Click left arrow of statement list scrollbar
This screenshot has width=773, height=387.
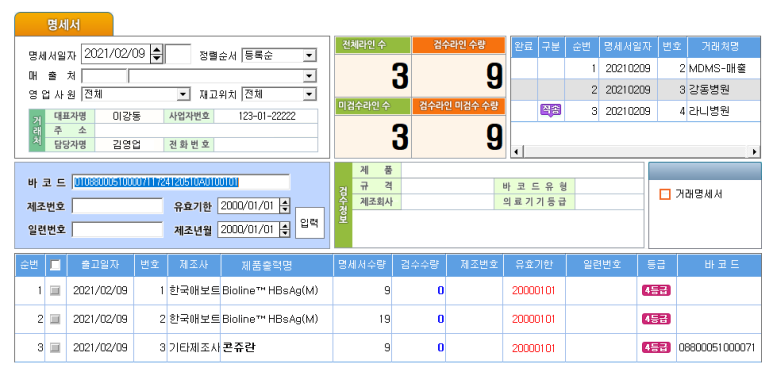point(517,152)
